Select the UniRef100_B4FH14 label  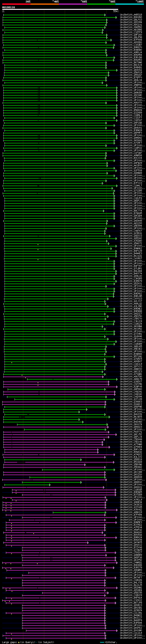coord(131,598)
